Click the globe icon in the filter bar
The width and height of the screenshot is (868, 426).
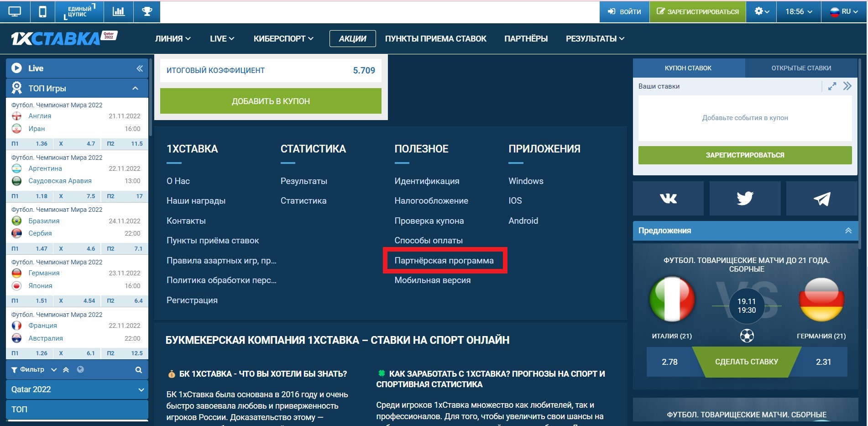(x=80, y=369)
